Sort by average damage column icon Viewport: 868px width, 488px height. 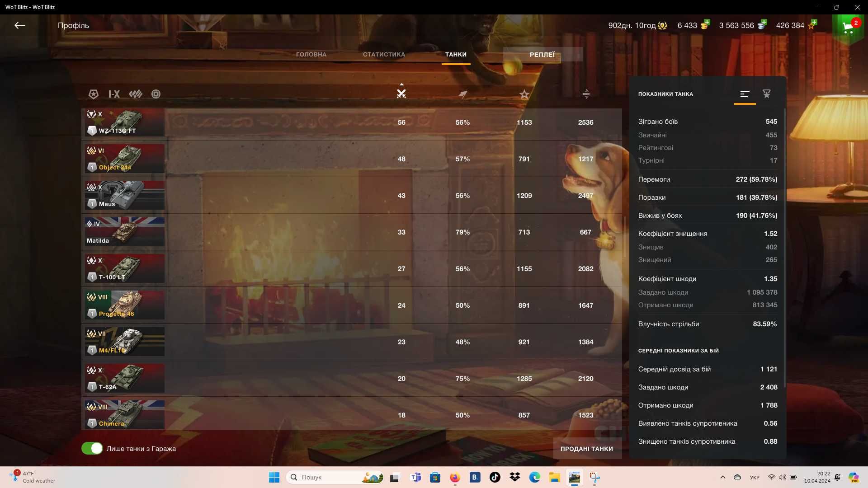(586, 94)
